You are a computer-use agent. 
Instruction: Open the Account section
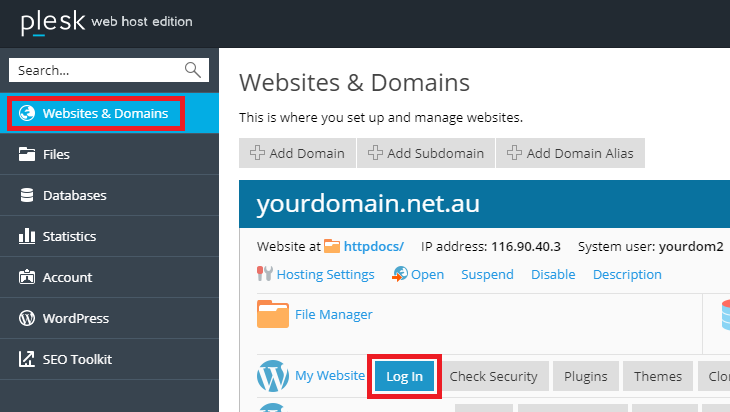tap(109, 277)
